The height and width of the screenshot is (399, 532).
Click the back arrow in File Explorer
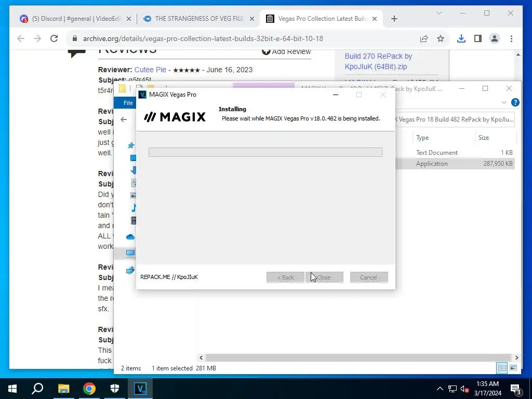[x=124, y=119]
